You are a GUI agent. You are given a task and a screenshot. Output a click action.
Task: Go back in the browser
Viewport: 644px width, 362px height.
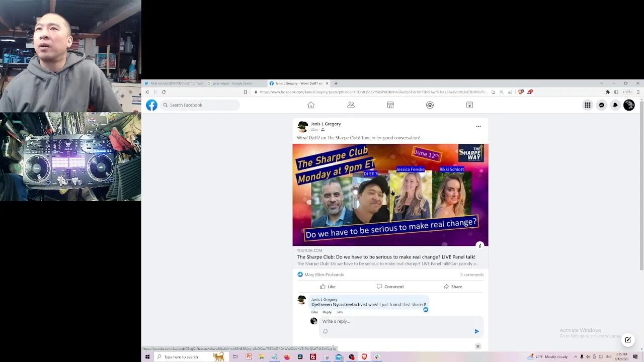pos(147,92)
